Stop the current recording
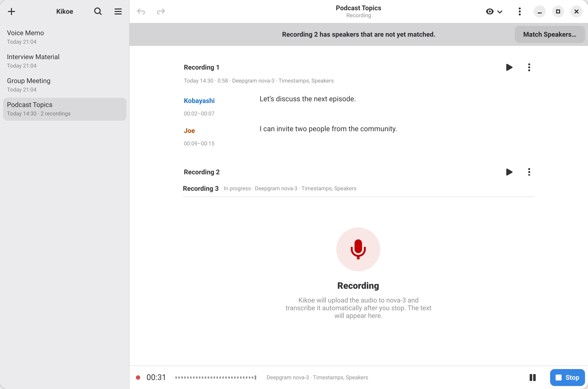 (567, 378)
